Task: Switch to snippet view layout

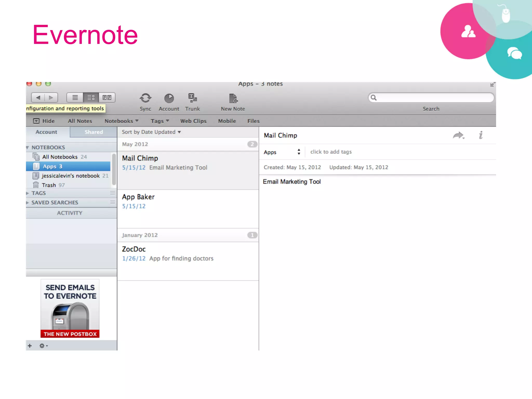Action: coord(91,98)
